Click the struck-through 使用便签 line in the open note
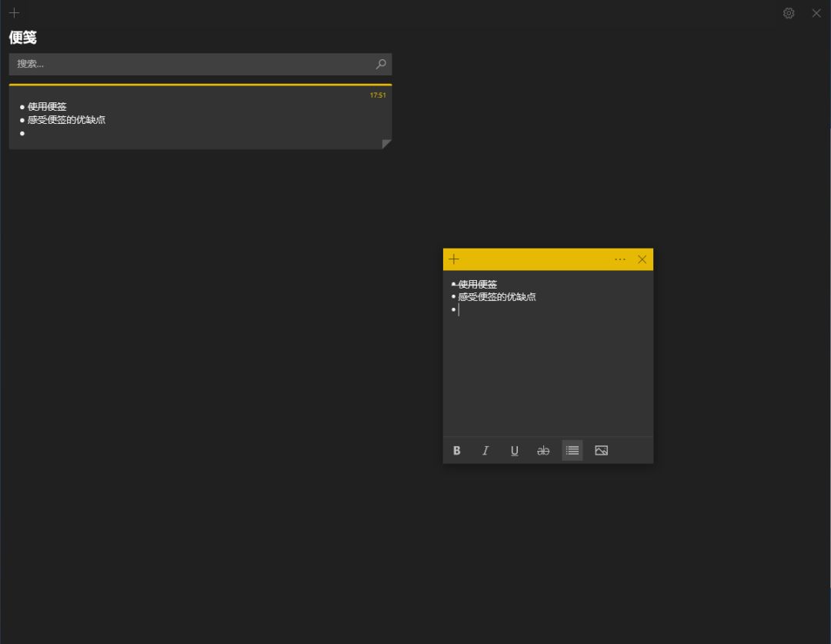 click(x=478, y=285)
